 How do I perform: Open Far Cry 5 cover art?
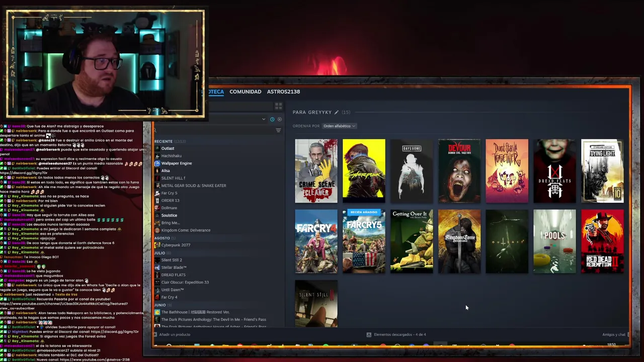point(364,241)
